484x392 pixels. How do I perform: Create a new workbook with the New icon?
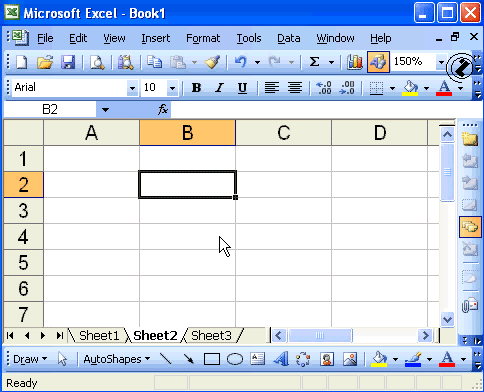click(x=22, y=62)
